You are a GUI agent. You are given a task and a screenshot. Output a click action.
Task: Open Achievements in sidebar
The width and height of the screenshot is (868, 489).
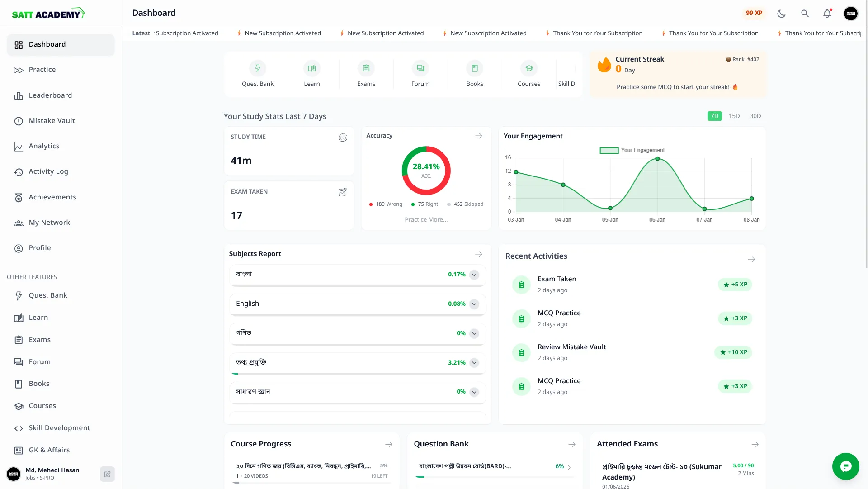pos(61,197)
